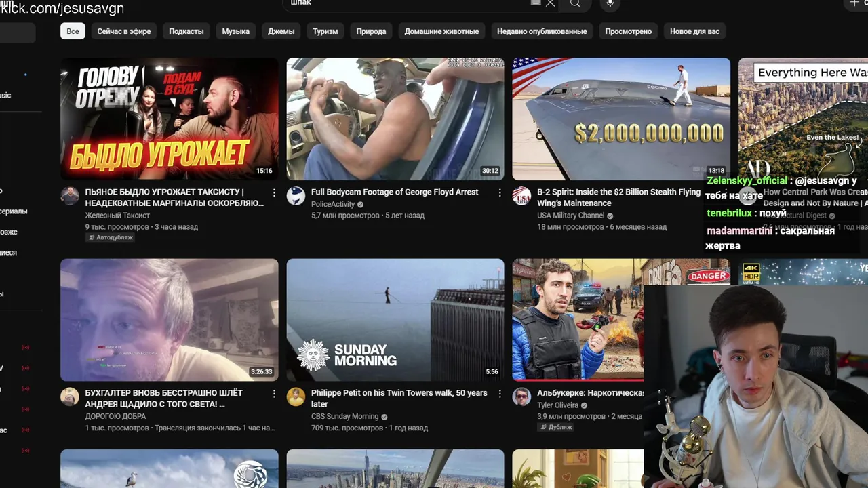Open options menu for George Floyd bodycam video

tap(500, 193)
